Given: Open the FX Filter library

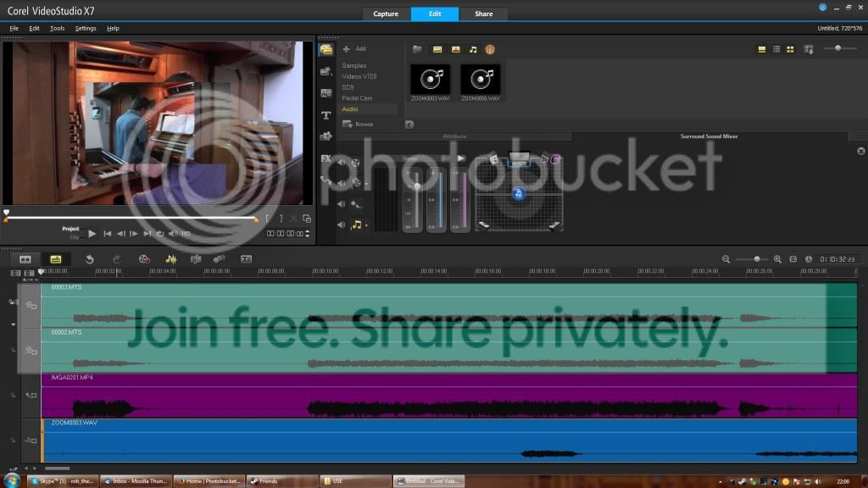Looking at the screenshot, I should pyautogui.click(x=326, y=158).
